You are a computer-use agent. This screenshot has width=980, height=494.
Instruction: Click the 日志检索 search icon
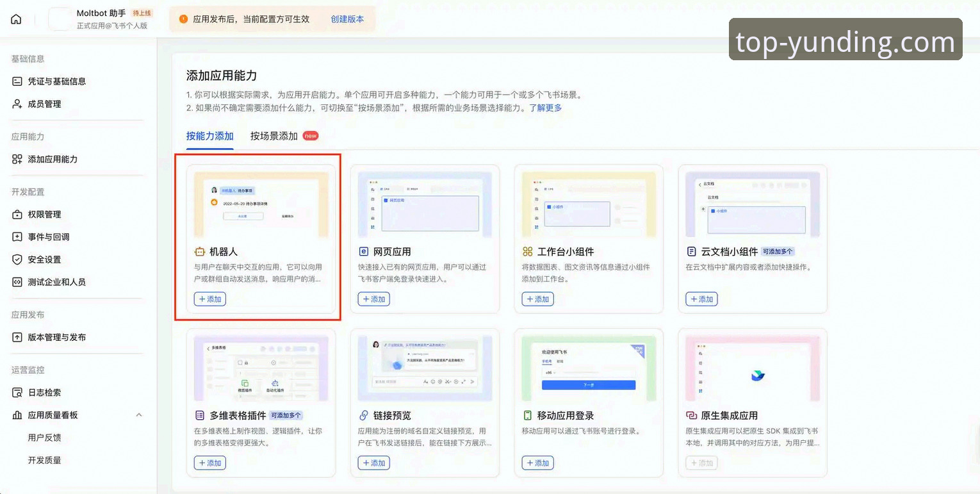(x=17, y=392)
